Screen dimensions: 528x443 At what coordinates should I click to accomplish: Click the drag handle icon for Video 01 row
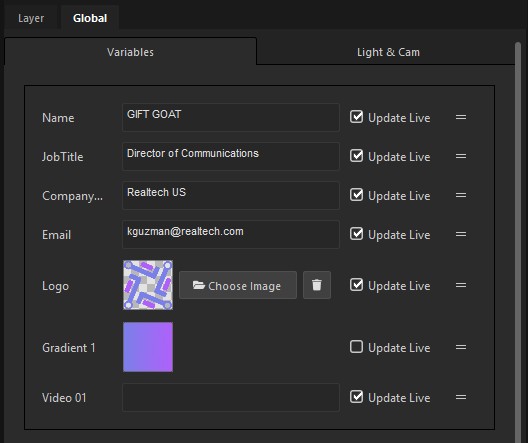tap(461, 397)
